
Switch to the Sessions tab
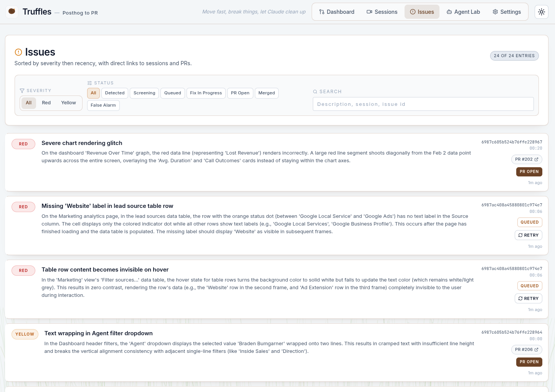pyautogui.click(x=382, y=12)
